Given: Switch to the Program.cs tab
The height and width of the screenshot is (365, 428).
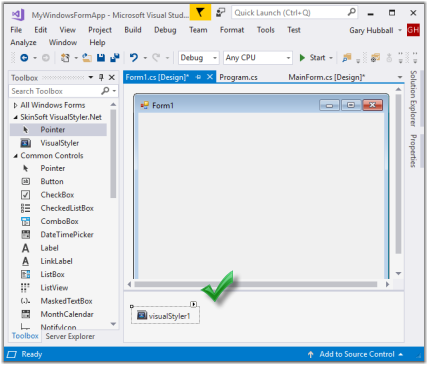Looking at the screenshot, I should pyautogui.click(x=238, y=77).
